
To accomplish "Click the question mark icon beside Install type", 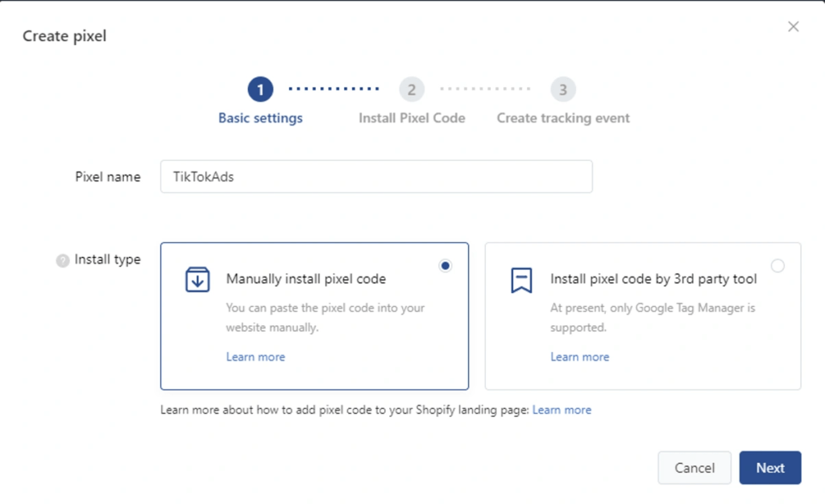I will click(x=63, y=261).
